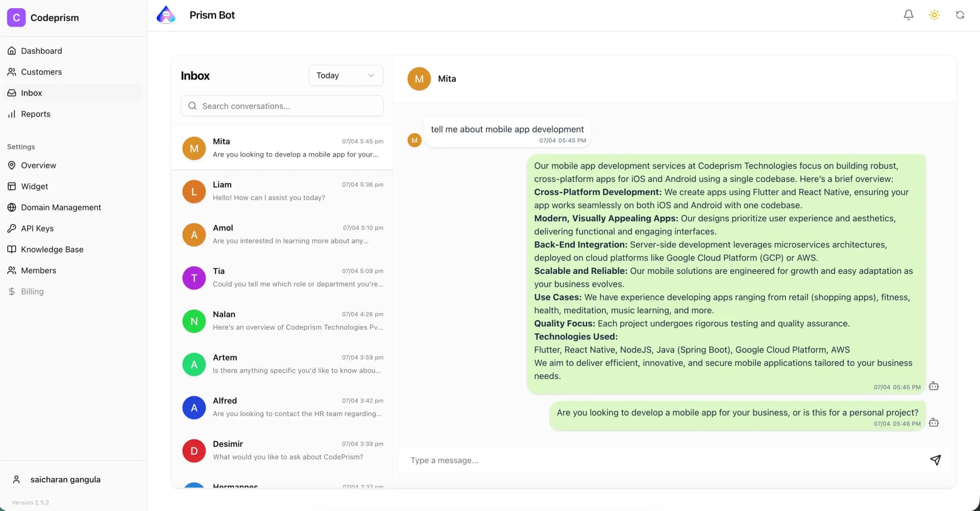Click the Prism Bot logo in the header
Image resolution: width=980 pixels, height=511 pixels.
click(x=165, y=14)
